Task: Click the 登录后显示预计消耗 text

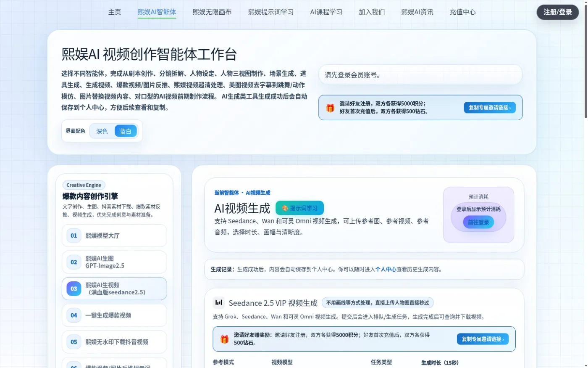Action: point(478,209)
